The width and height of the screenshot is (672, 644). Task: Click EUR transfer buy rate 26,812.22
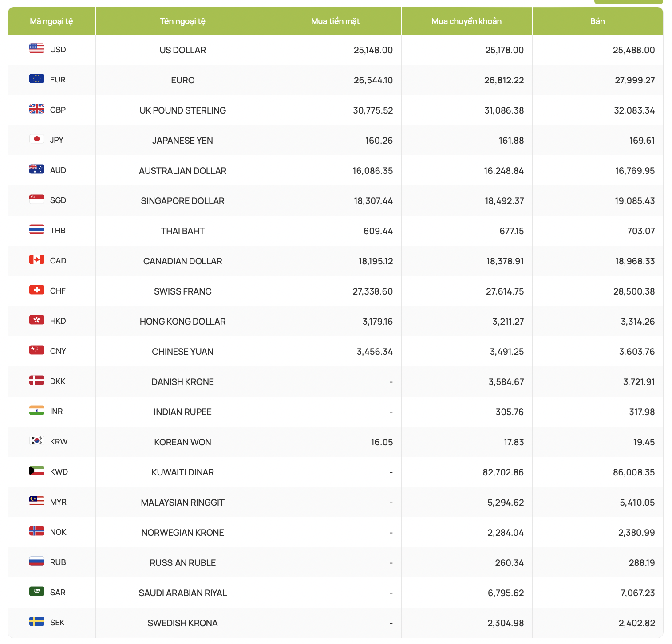504,80
